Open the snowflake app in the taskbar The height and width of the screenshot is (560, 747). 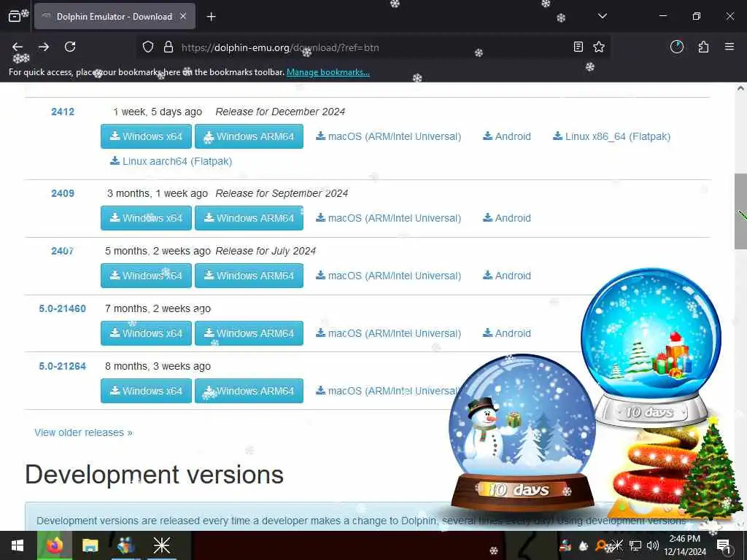[161, 545]
